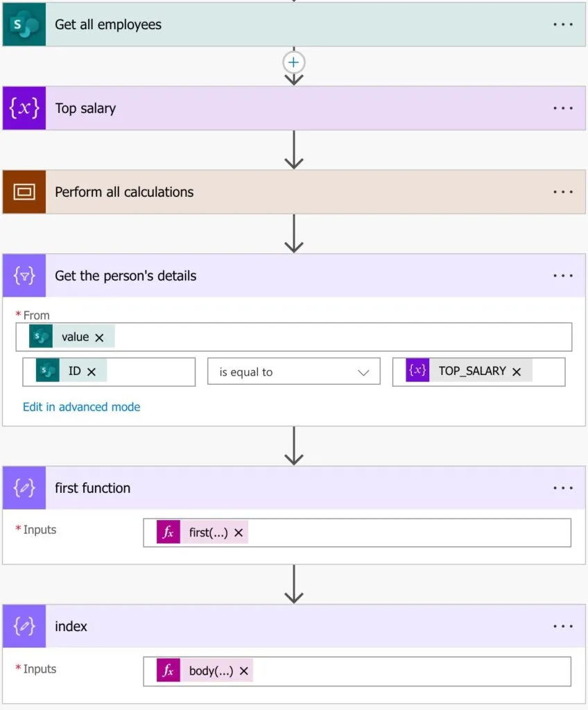Open the ellipsis menu for first function
Screen dimensions: 588x710
[563, 488]
